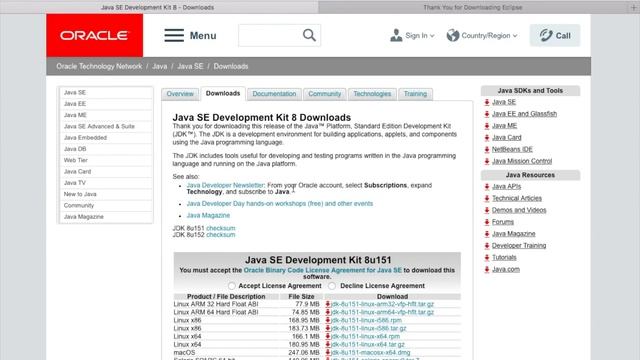Click arrow icon beside Developer Training
This screenshot has width=640, height=360.
coord(487,246)
